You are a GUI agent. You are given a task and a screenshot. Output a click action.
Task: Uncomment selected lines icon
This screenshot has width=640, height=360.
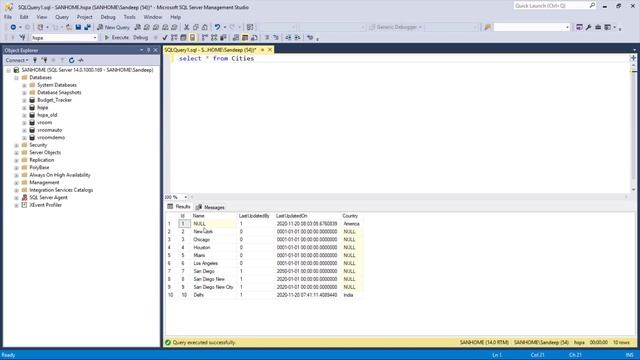276,38
